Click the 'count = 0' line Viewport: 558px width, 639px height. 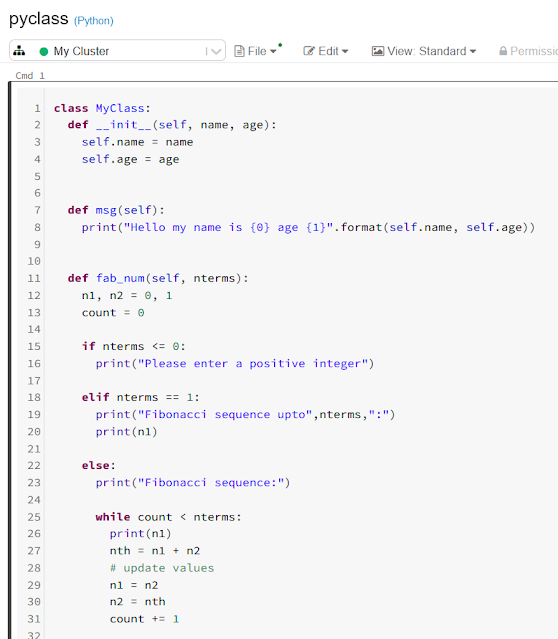pos(113,312)
